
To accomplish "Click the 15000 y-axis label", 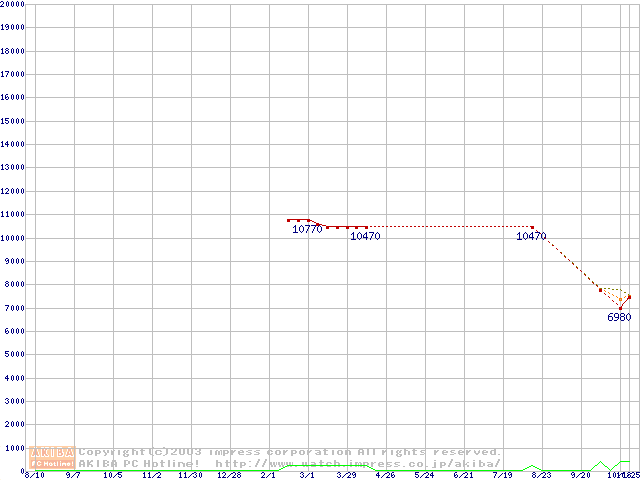I will pyautogui.click(x=12, y=121).
